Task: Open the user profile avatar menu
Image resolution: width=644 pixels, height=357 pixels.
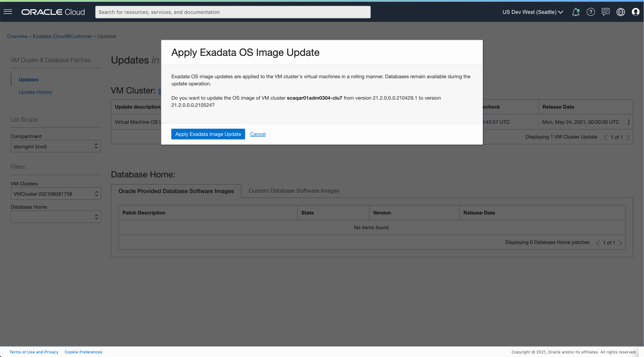Action: coord(636,12)
